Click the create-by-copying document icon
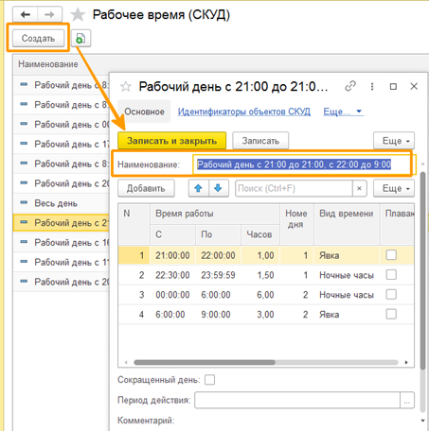 click(x=81, y=39)
